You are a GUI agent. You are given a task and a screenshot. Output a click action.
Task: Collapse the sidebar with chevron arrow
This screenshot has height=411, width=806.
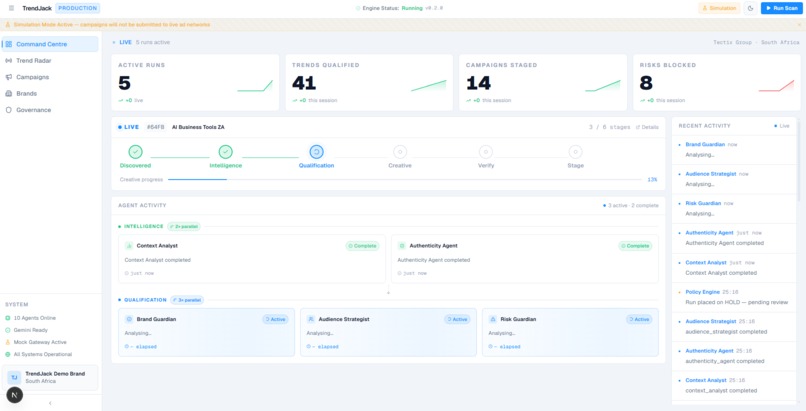50,403
